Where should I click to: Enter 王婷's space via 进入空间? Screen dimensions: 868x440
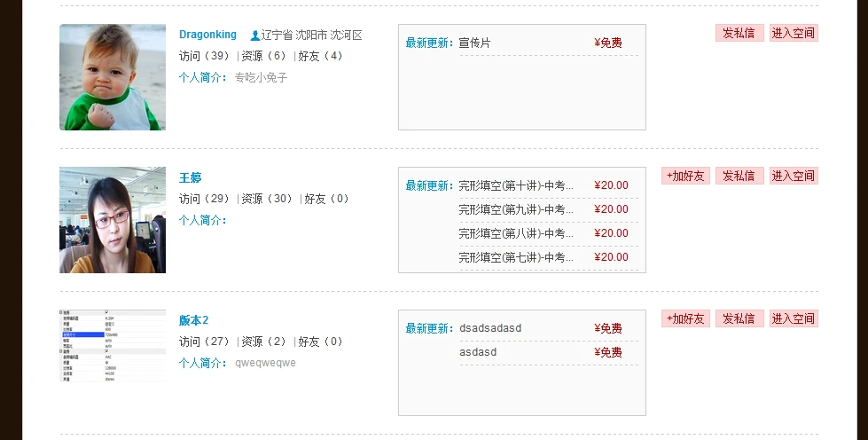tap(794, 176)
